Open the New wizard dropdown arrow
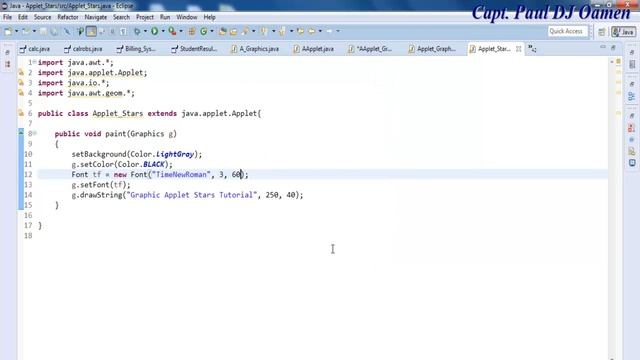The image size is (640, 360). click(16, 31)
